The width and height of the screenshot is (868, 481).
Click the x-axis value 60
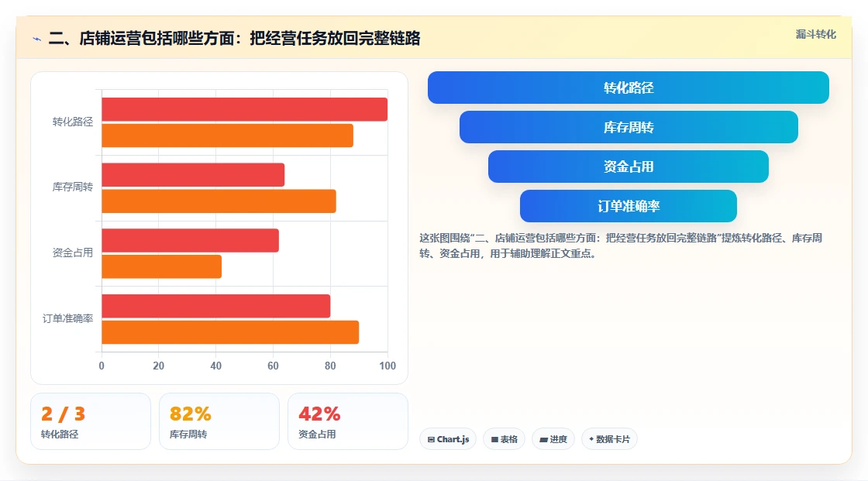point(273,366)
